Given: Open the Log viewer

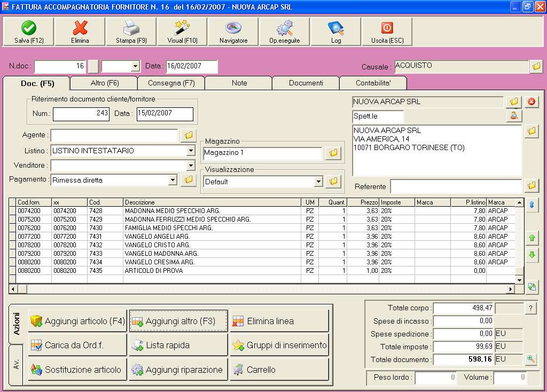Looking at the screenshot, I should click(335, 32).
